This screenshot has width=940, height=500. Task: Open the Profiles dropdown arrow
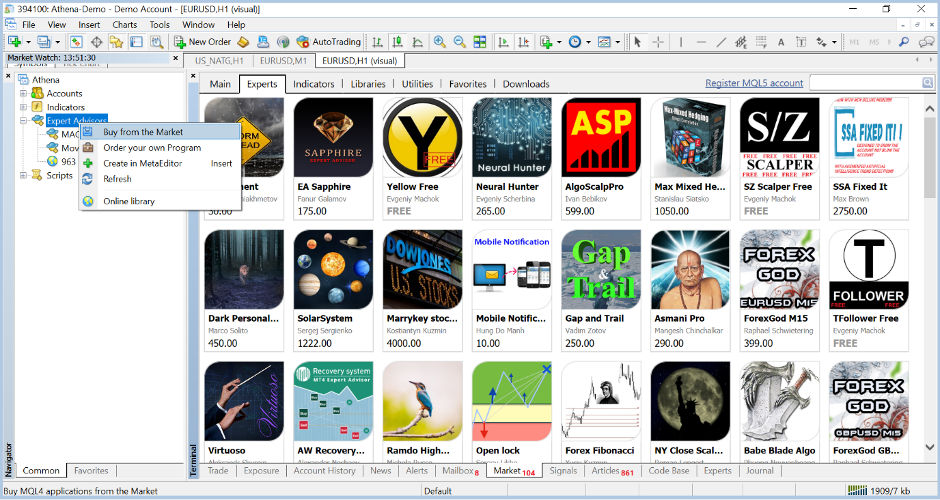pyautogui.click(x=58, y=42)
